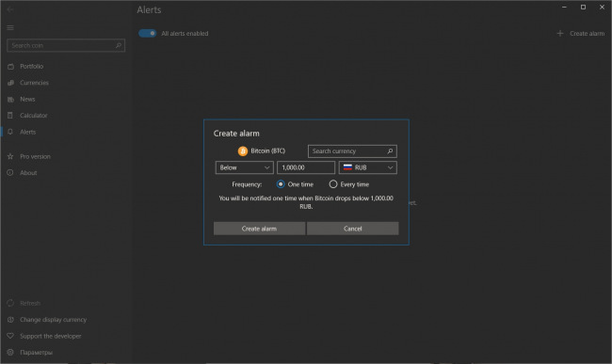Click the Alerts bell icon
Image resolution: width=612 pixels, height=364 pixels.
[x=10, y=132]
